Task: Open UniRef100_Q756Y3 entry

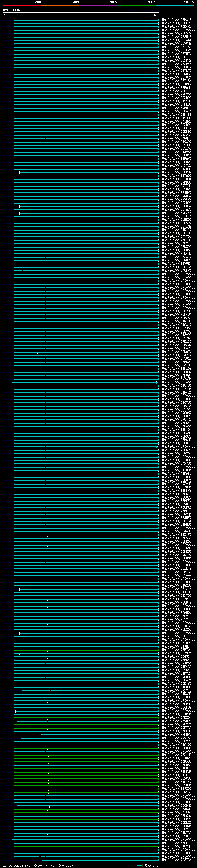Action: click(177, 660)
